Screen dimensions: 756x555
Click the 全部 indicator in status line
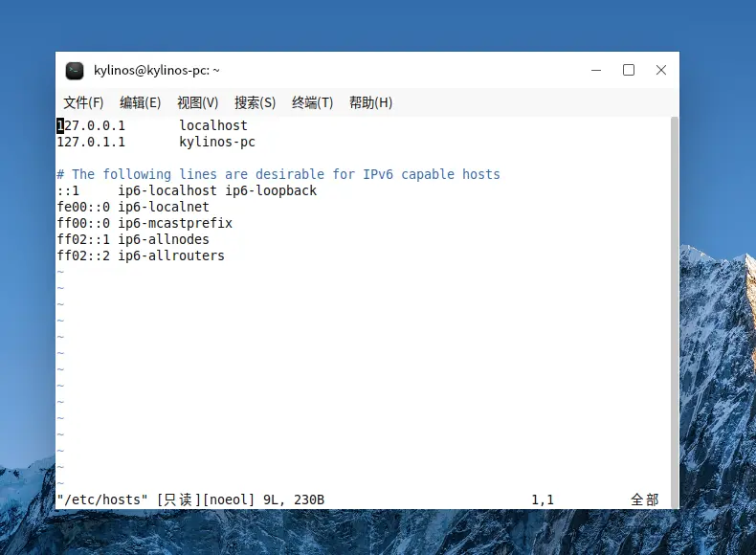pyautogui.click(x=645, y=500)
